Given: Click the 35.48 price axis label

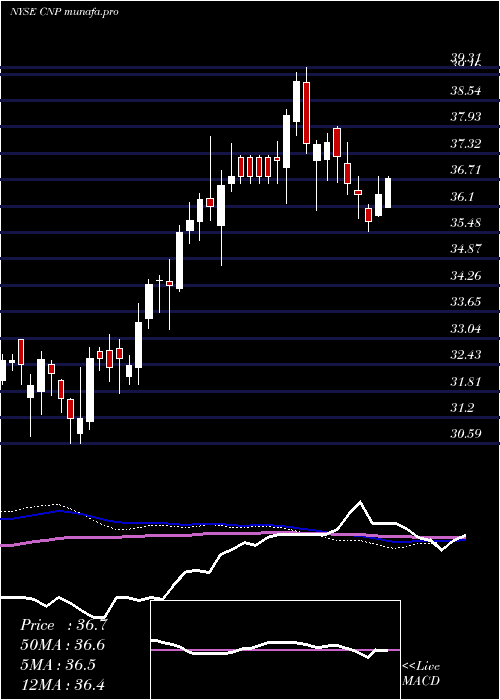Looking at the screenshot, I should (x=466, y=223).
